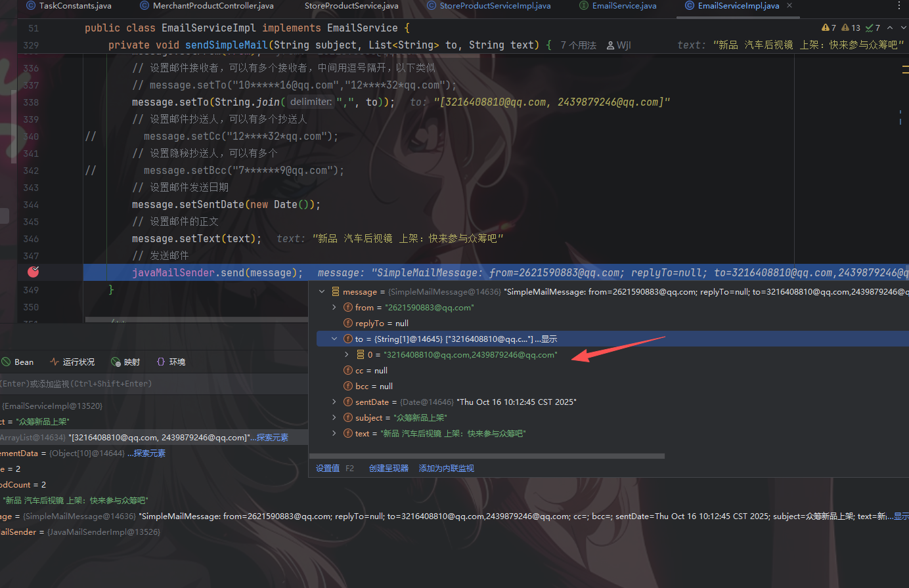Click the field icon beside cc

348,370
